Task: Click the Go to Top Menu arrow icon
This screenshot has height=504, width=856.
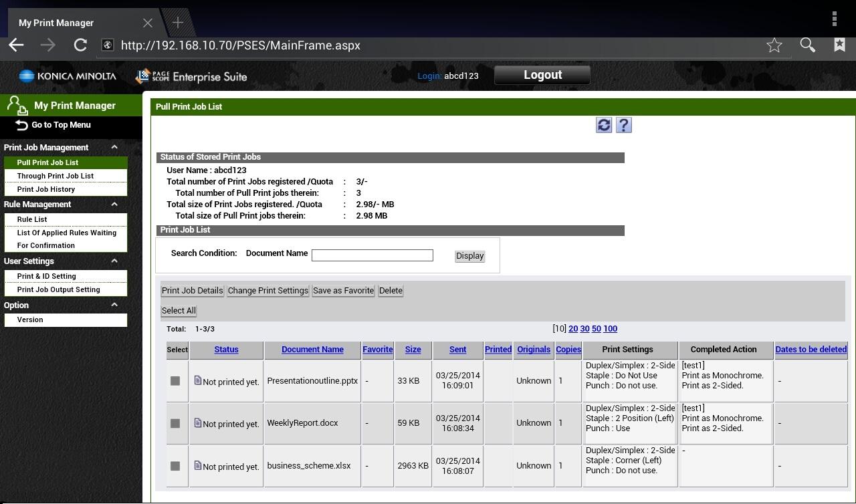Action: pos(21,125)
